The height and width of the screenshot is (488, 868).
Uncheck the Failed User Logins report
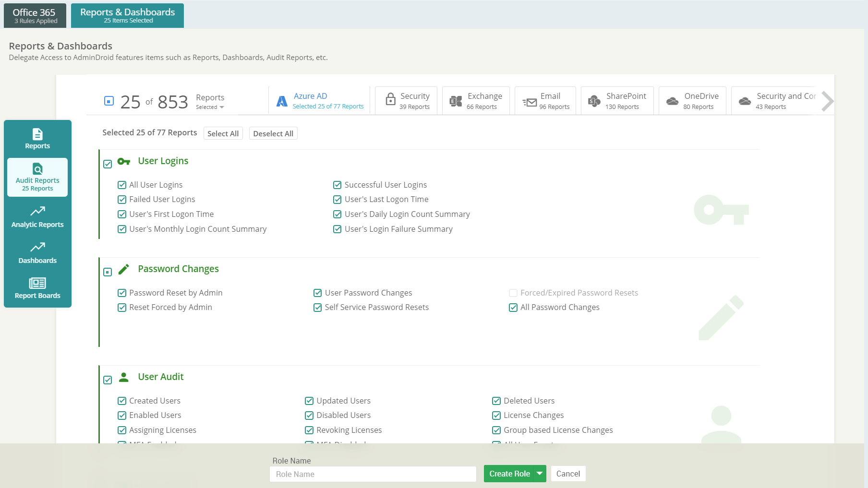(122, 199)
